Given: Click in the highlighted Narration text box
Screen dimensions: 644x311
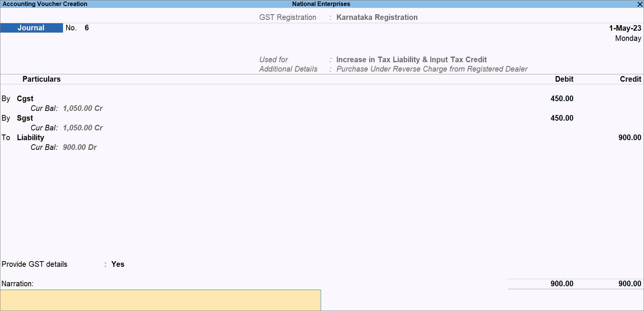Looking at the screenshot, I should [161, 300].
